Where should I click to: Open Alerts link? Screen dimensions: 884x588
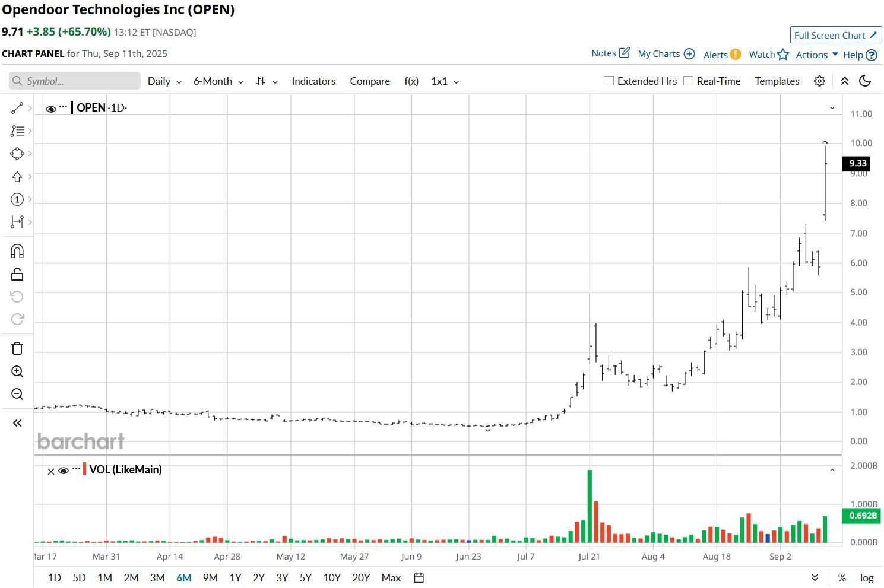[722, 55]
